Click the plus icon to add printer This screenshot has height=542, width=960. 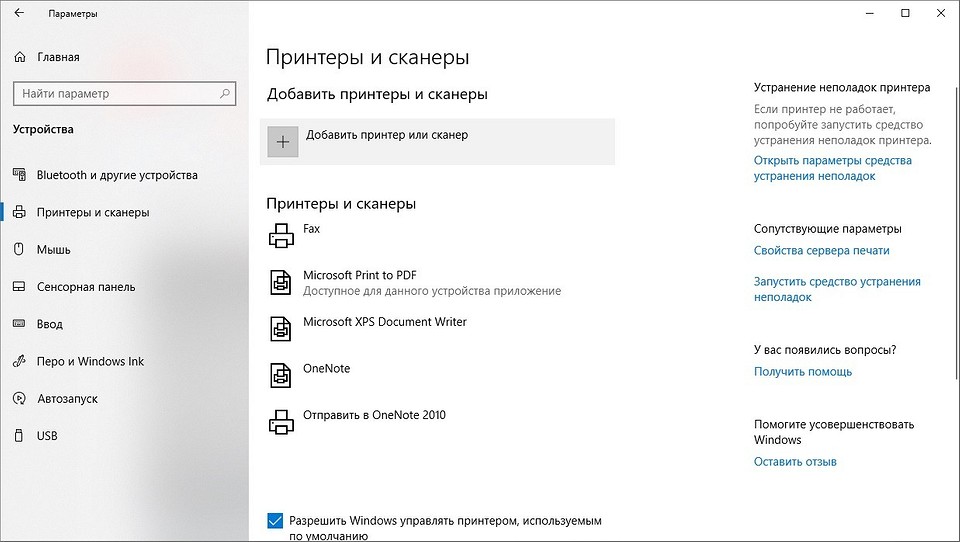point(283,142)
